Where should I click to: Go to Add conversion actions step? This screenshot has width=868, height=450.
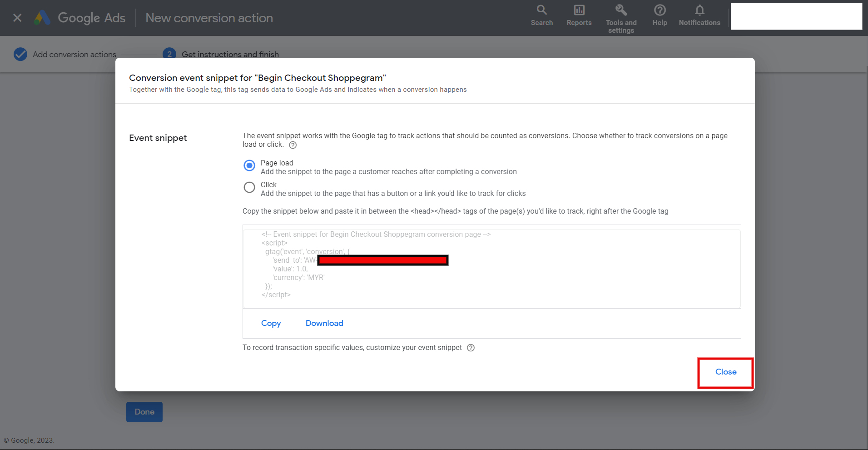[74, 55]
